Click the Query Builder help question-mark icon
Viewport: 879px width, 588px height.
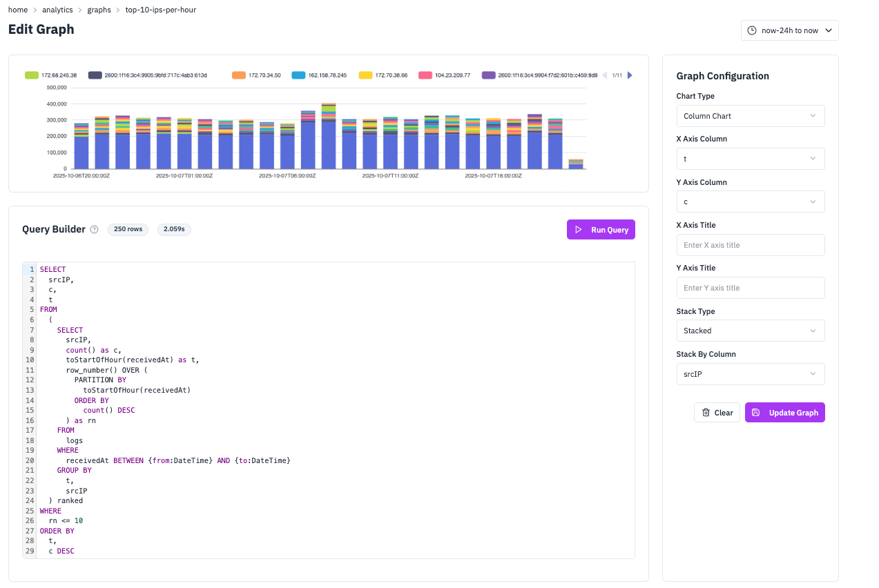point(95,230)
